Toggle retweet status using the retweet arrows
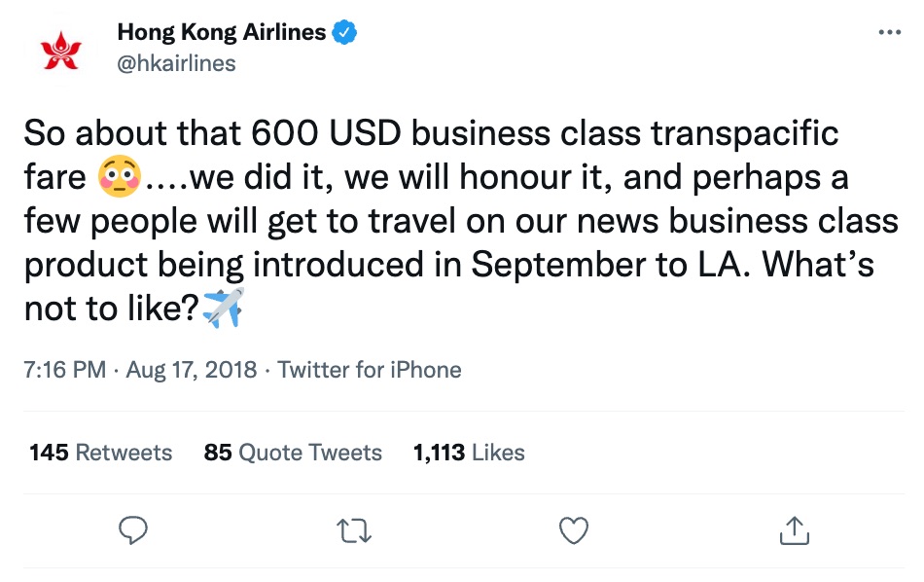The width and height of the screenshot is (924, 582). click(x=354, y=530)
